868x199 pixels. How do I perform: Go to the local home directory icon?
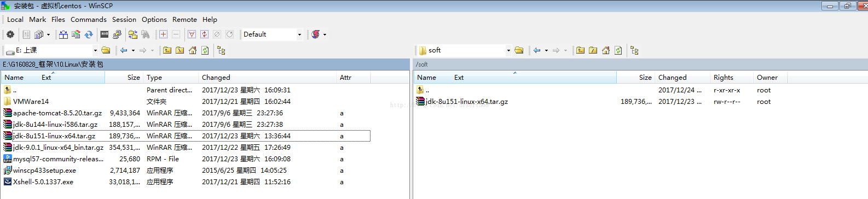click(x=193, y=50)
